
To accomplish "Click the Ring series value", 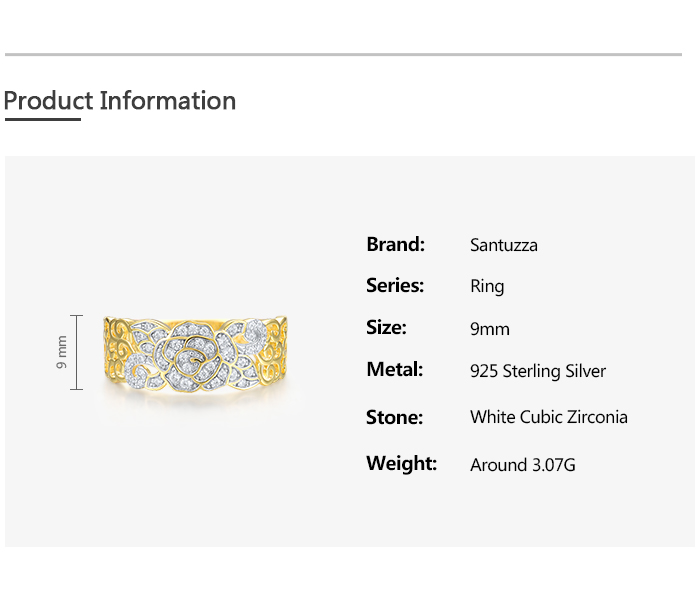I will [x=487, y=287].
